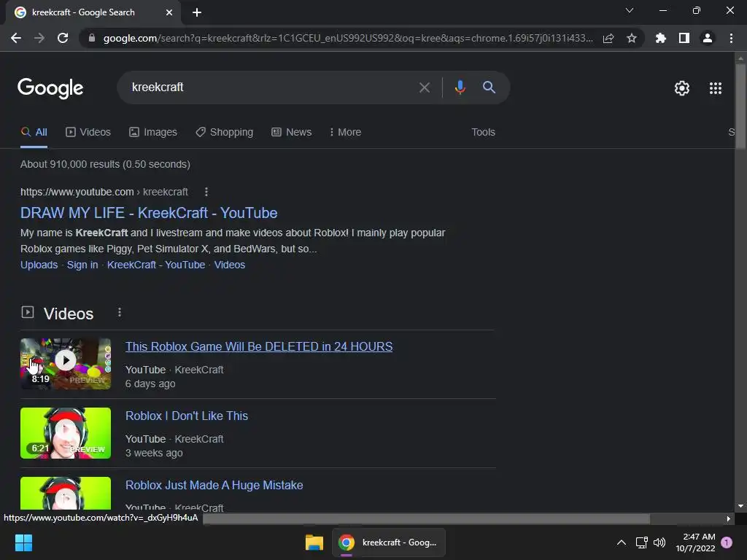Show hidden system tray icons
Image resolution: width=747 pixels, height=560 pixels.
(x=622, y=542)
